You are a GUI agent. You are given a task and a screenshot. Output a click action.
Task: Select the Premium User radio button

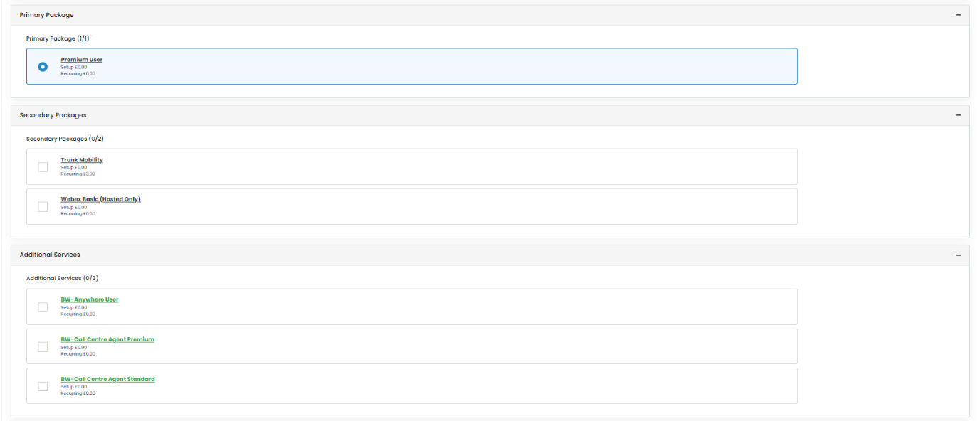[43, 67]
